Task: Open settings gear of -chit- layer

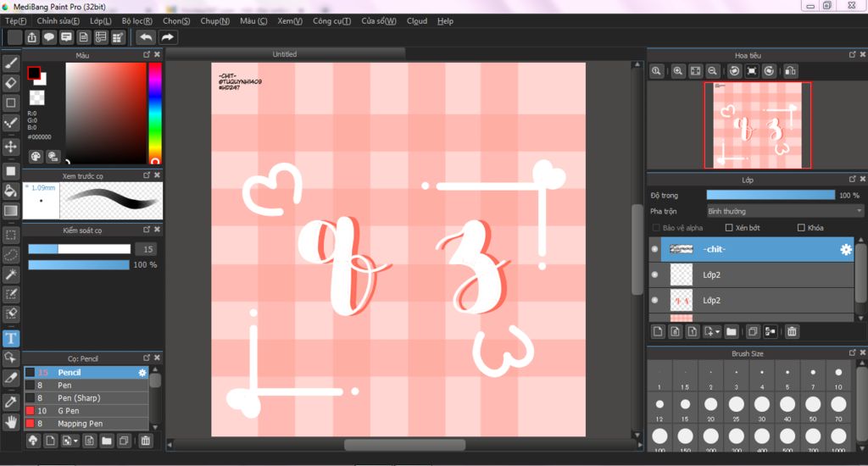Action: point(846,250)
